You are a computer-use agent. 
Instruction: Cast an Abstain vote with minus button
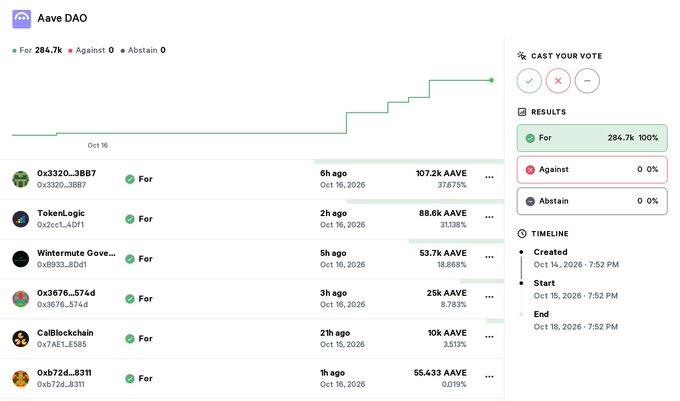[587, 81]
